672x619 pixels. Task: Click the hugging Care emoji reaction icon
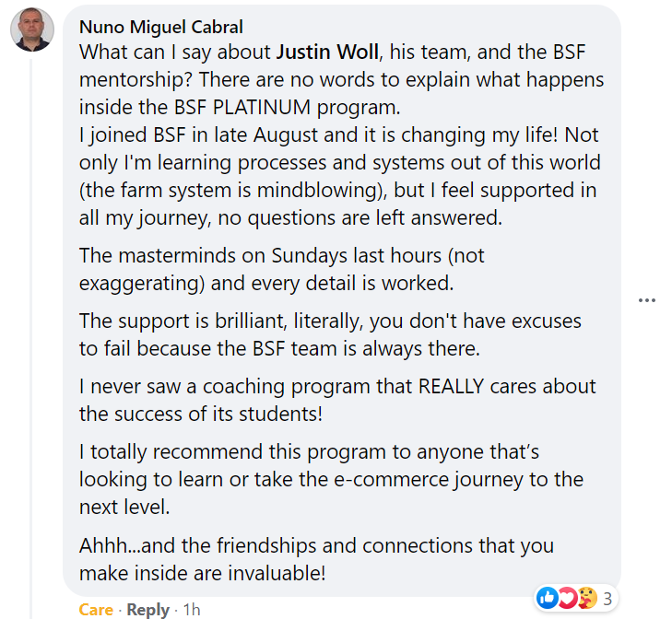586,598
